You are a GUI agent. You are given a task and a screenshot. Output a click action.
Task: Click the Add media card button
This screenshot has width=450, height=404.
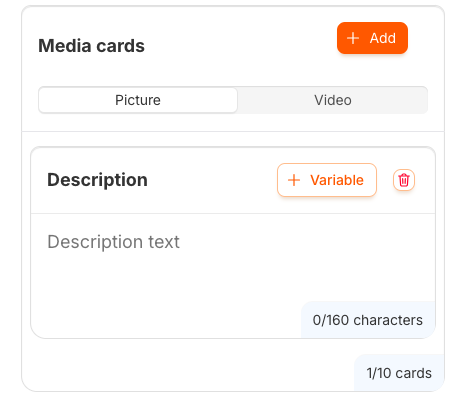point(372,38)
